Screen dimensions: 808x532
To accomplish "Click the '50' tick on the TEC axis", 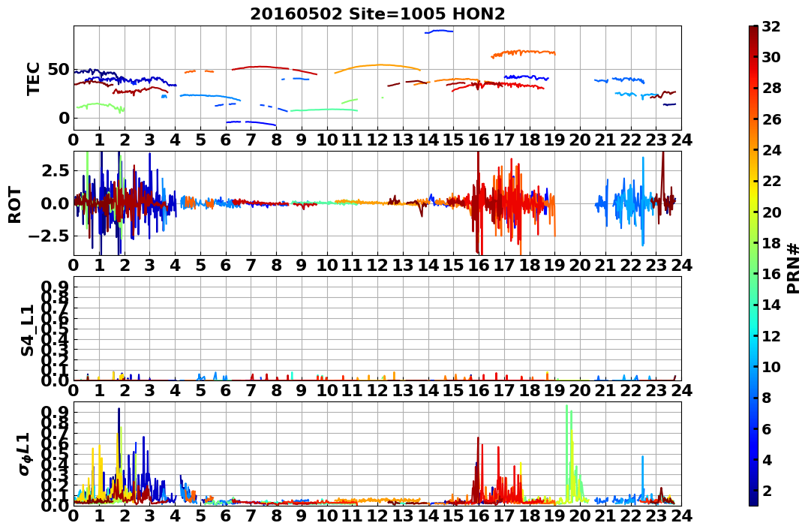I will pyautogui.click(x=59, y=70).
